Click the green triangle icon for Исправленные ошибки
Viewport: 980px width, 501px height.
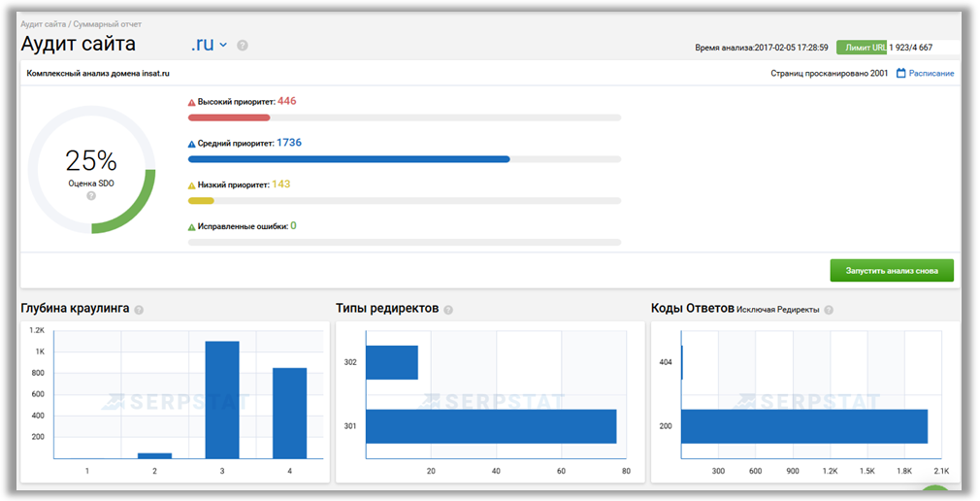click(192, 227)
